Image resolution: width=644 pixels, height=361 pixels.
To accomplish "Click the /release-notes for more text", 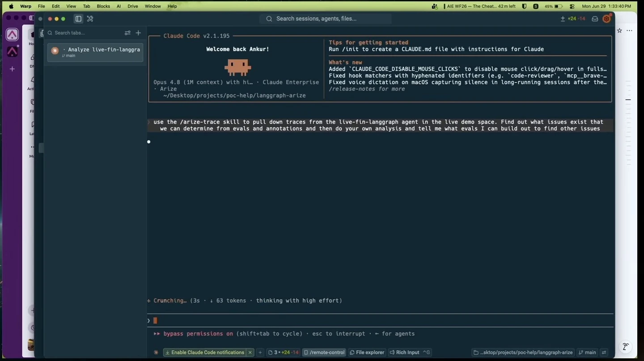I will pos(367,89).
